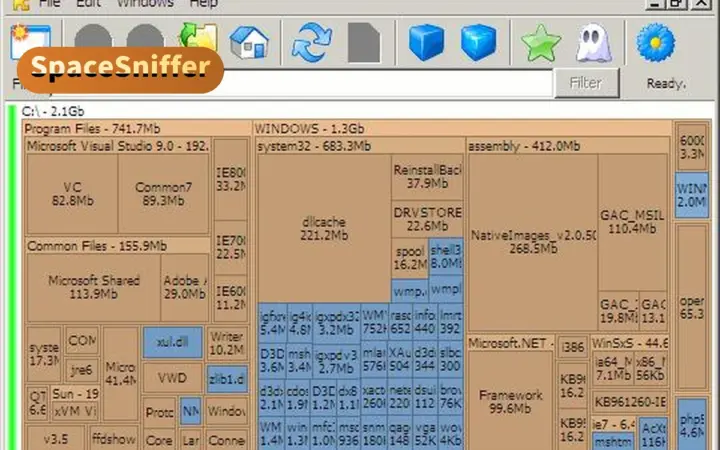Image resolution: width=720 pixels, height=450 pixels.
Task: Select the VC 82.8Mb block
Action: 72,194
